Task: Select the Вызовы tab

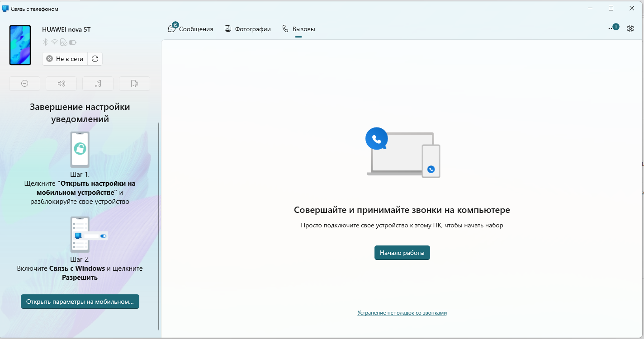Action: [x=298, y=29]
